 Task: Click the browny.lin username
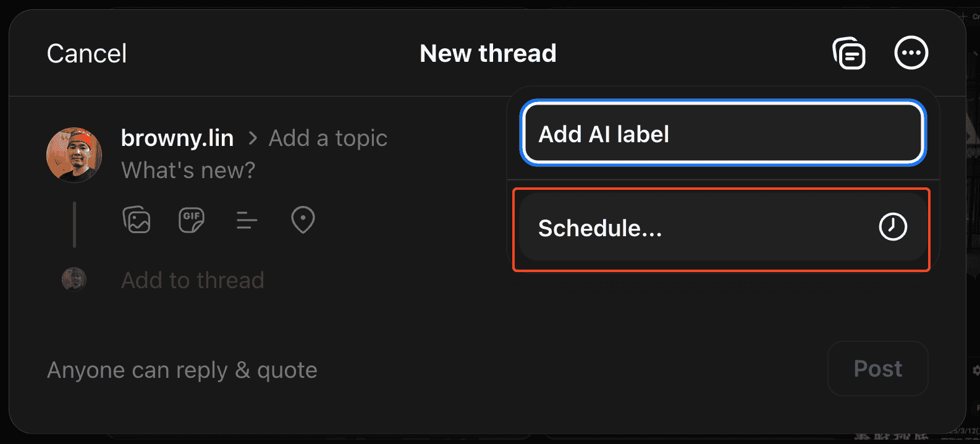[x=177, y=138]
